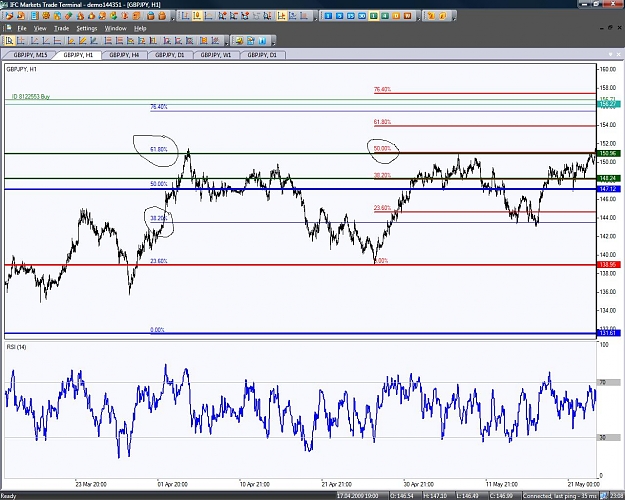Set timeframe to 4 hours
The image size is (625, 500).
385,16
